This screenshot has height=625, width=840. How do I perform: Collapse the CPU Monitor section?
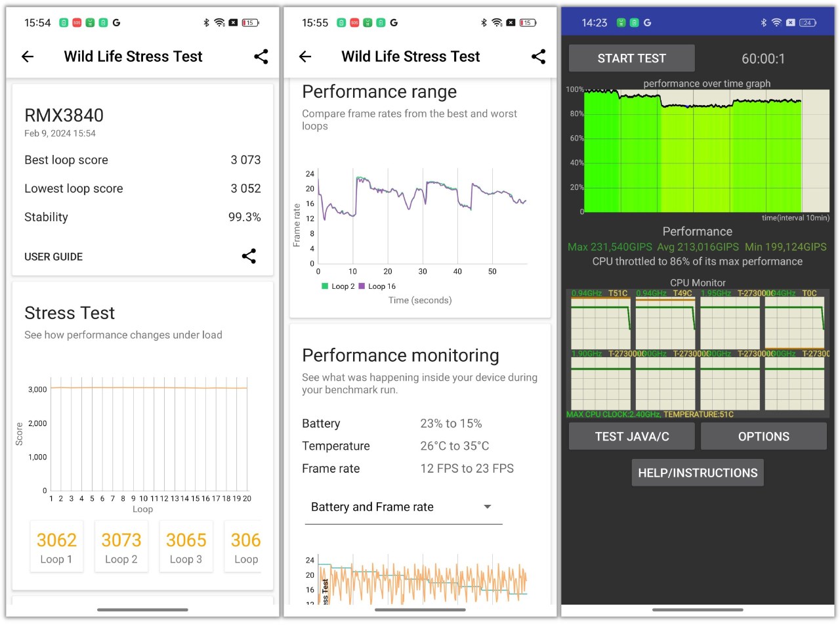coord(697,282)
